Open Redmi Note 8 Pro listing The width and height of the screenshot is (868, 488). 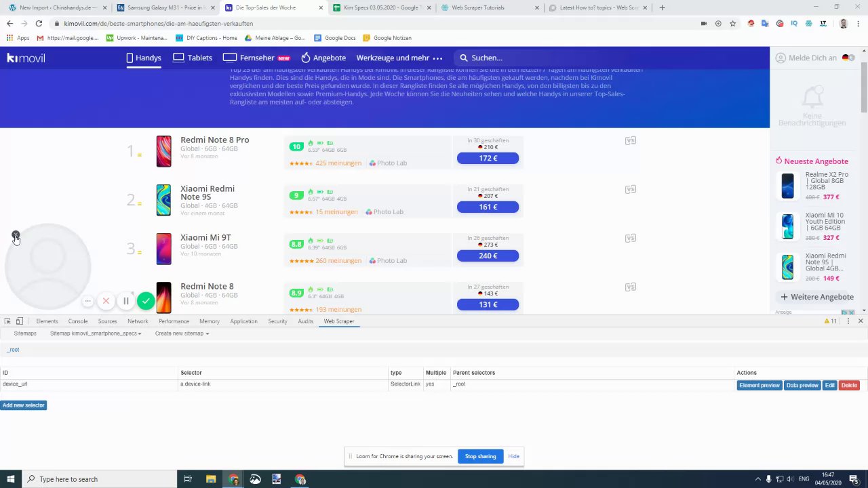[214, 140]
